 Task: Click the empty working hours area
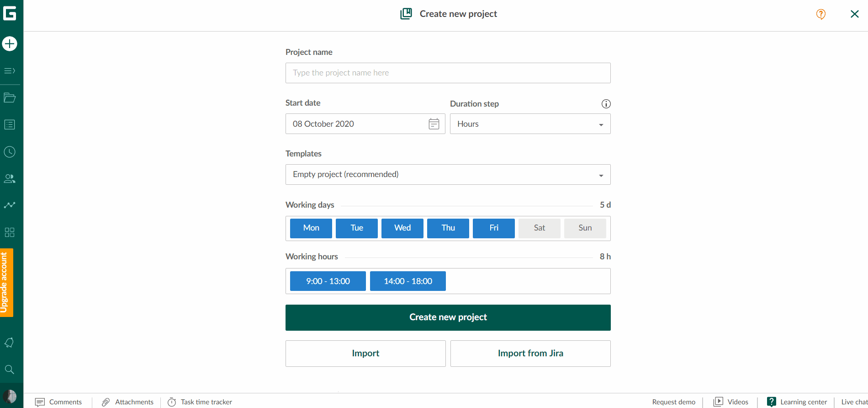pos(528,281)
